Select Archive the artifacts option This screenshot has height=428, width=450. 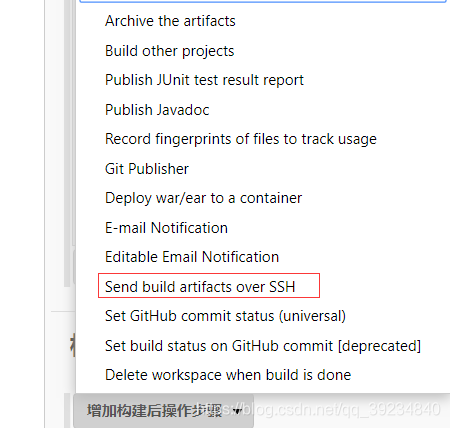(170, 21)
